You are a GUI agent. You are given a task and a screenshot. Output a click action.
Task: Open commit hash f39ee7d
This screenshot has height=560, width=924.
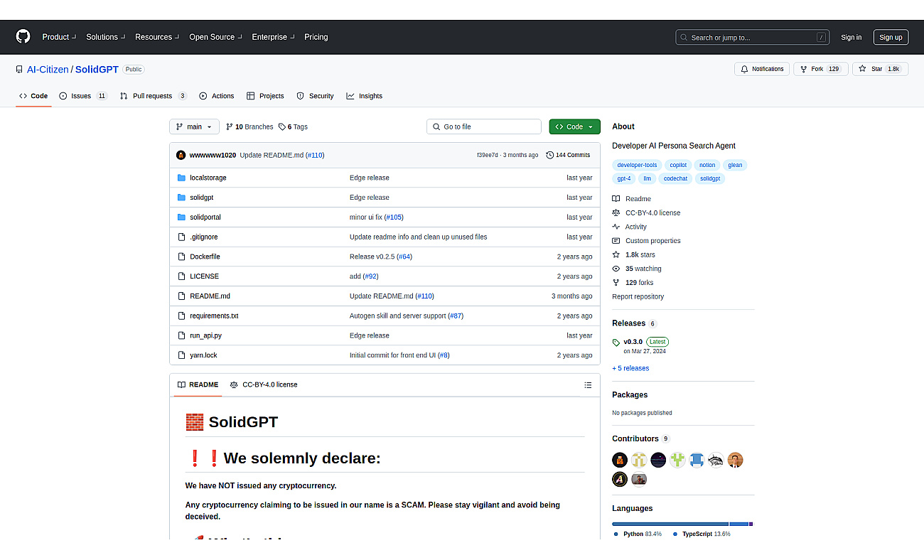pos(487,155)
